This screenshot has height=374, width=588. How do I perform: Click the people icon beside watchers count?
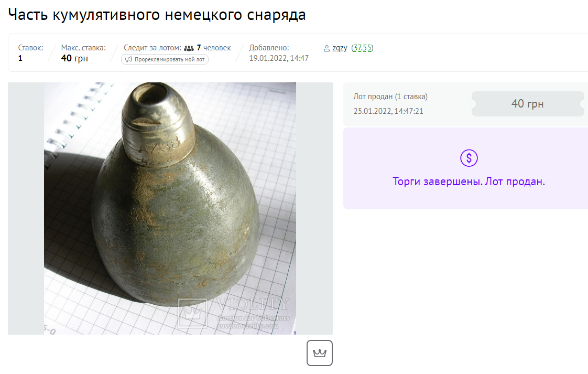(x=189, y=48)
